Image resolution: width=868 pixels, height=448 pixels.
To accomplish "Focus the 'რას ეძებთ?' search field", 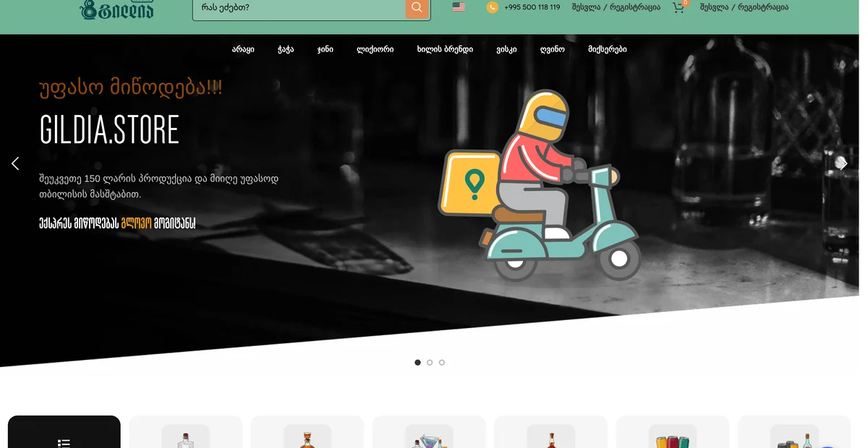I will pyautogui.click(x=299, y=8).
